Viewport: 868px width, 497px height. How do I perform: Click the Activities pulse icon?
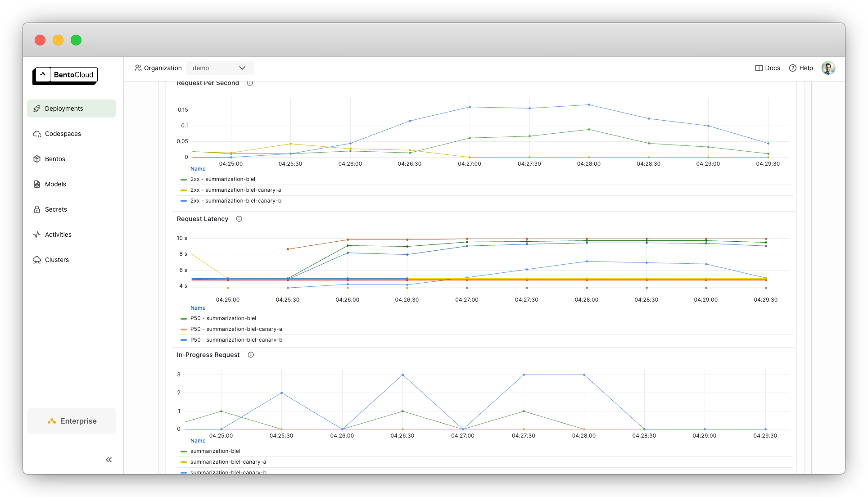pos(37,235)
